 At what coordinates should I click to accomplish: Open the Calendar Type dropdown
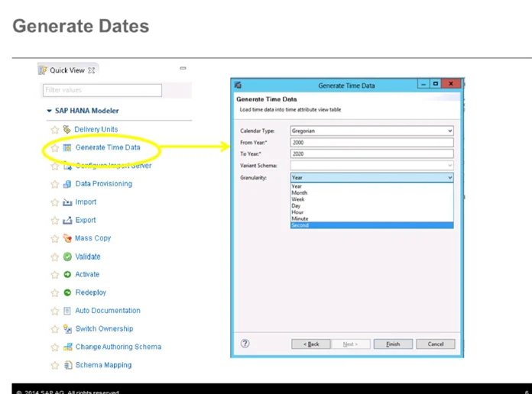coord(372,131)
